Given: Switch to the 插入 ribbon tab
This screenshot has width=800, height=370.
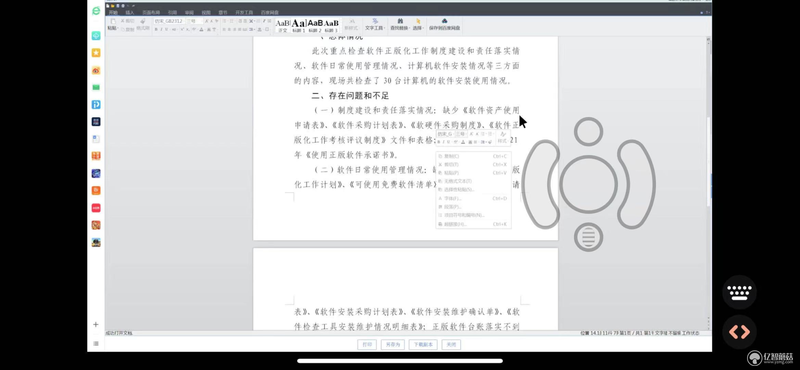Looking at the screenshot, I should click(x=130, y=12).
